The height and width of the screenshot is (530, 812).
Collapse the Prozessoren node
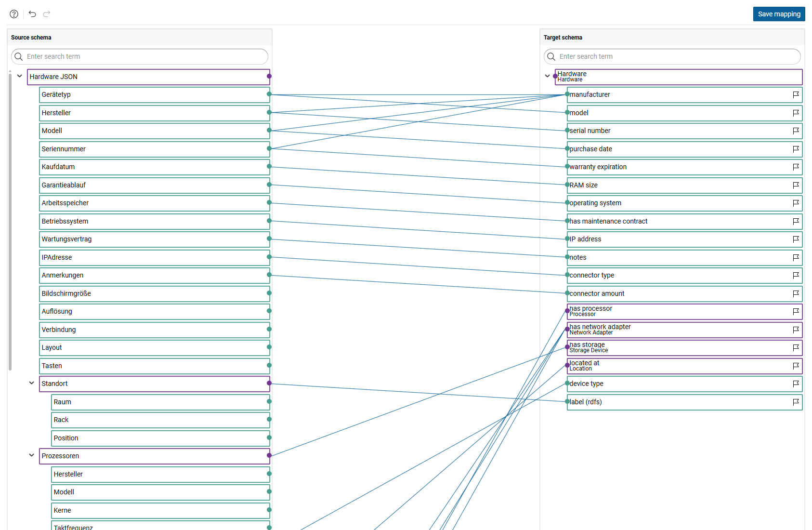click(31, 455)
